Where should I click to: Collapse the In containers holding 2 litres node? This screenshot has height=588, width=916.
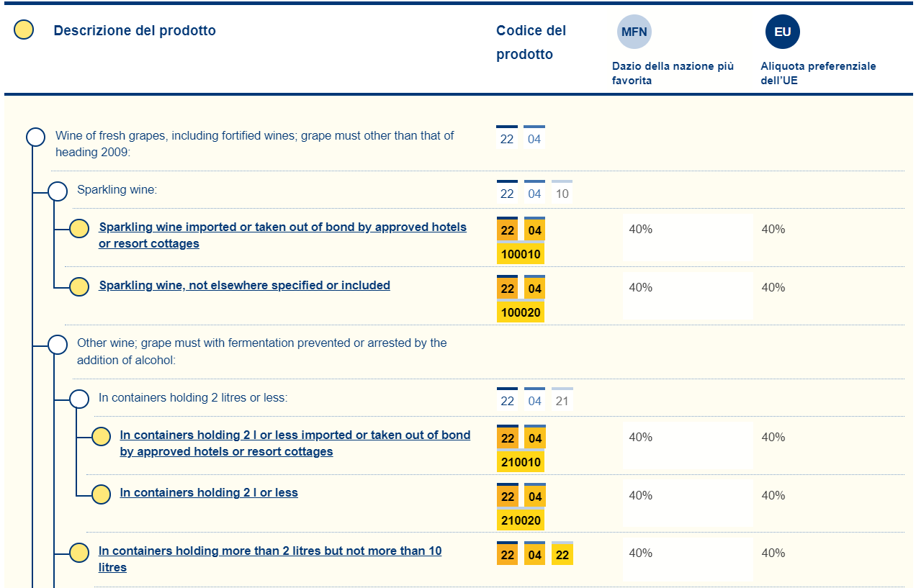point(79,399)
